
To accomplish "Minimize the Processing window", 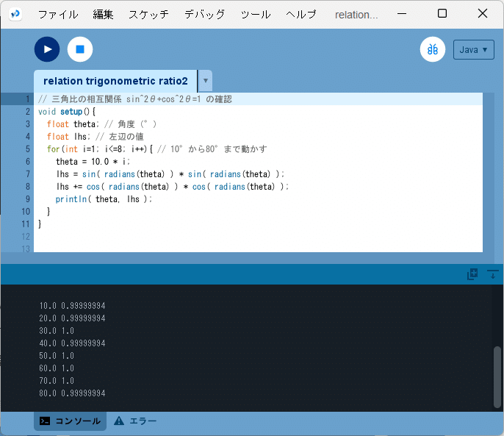I will click(402, 14).
